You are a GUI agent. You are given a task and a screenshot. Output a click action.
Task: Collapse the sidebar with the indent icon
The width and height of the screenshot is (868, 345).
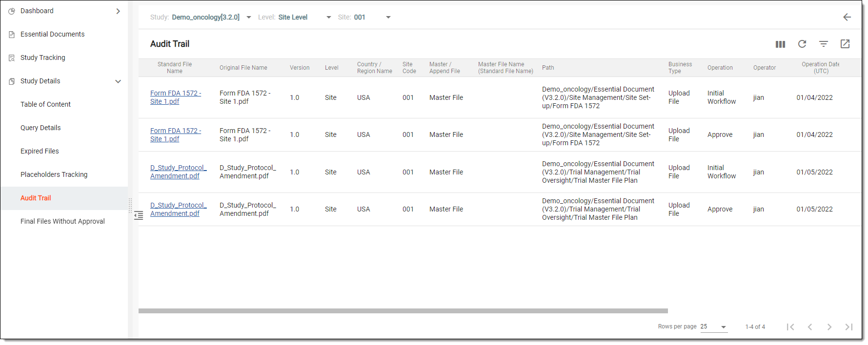coord(139,215)
